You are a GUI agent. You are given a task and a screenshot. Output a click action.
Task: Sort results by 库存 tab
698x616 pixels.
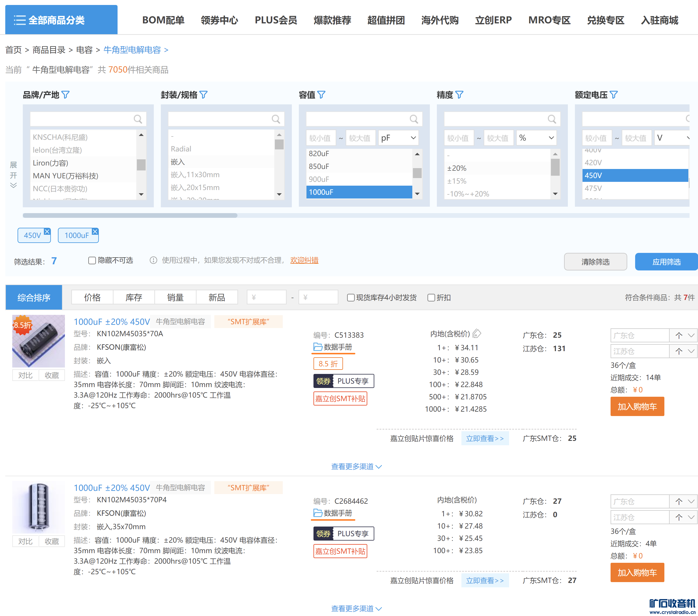pos(134,297)
